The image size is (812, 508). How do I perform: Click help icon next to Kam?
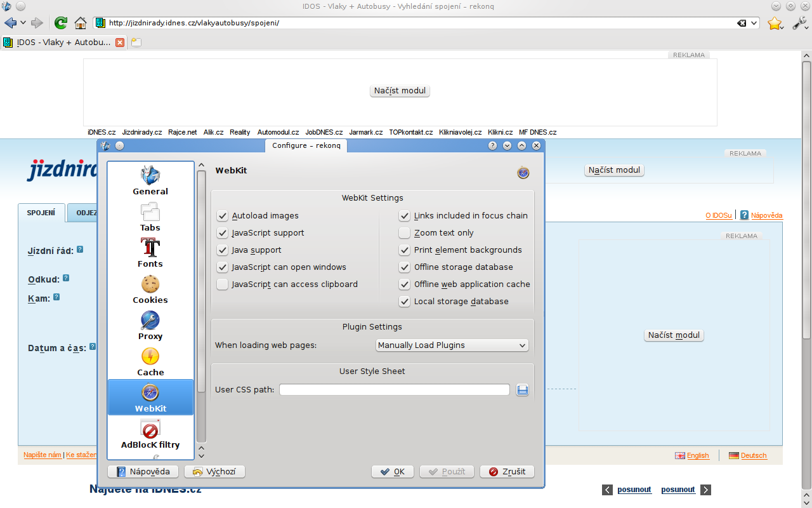[56, 297]
